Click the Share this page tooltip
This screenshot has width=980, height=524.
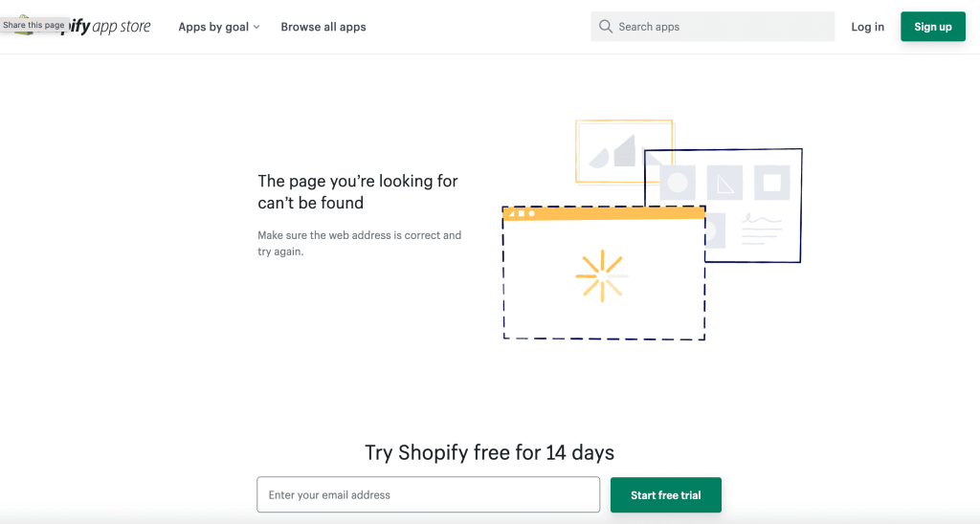coord(33,25)
